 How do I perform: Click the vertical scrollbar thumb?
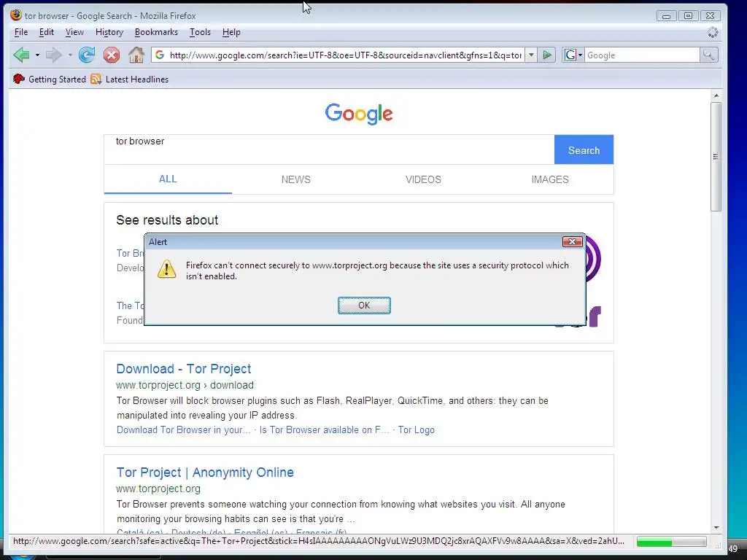click(716, 157)
